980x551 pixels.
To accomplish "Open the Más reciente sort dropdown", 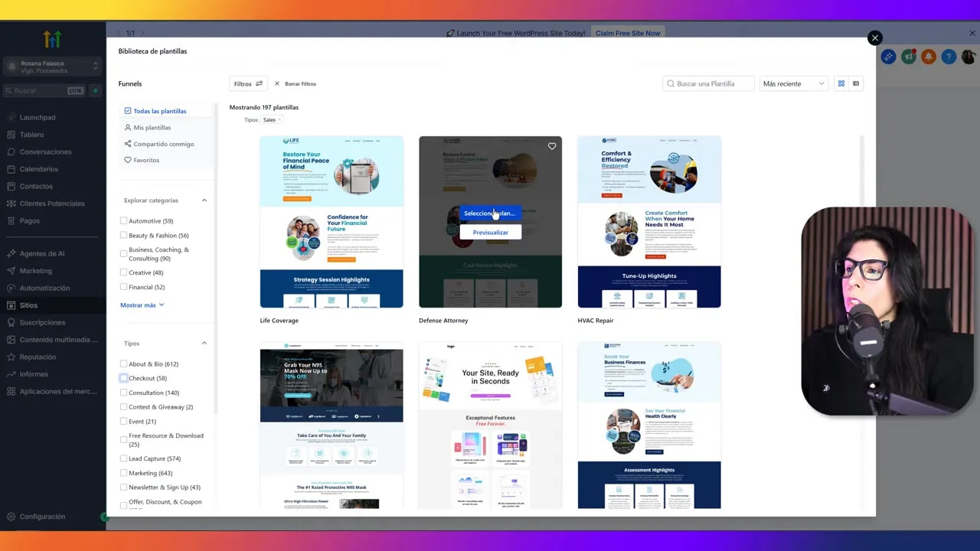I will [793, 83].
